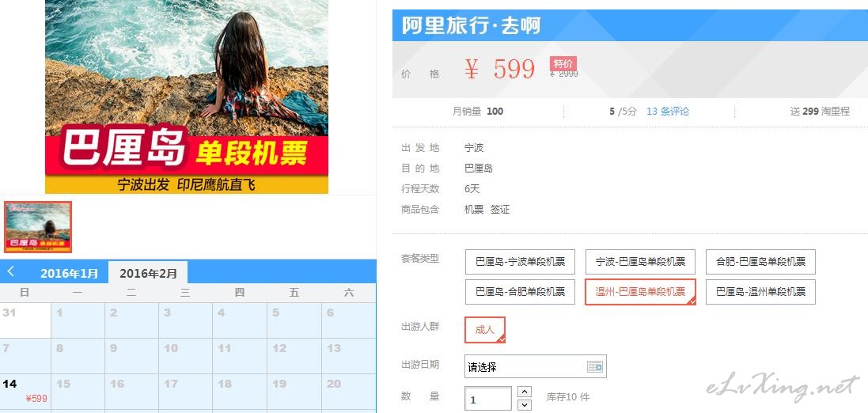
Task: Toggle the 成人 traveler group option
Action: (x=484, y=330)
